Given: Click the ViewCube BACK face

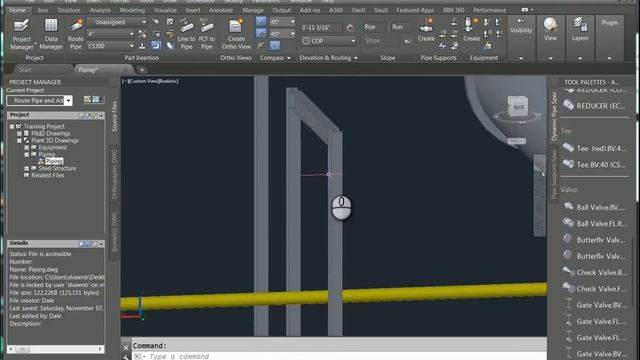Looking at the screenshot, I should tap(518, 107).
